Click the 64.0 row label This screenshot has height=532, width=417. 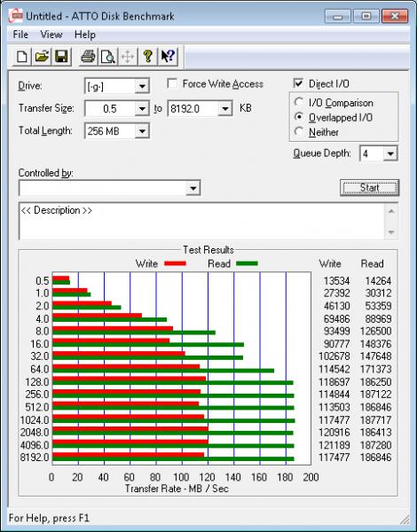click(x=39, y=369)
